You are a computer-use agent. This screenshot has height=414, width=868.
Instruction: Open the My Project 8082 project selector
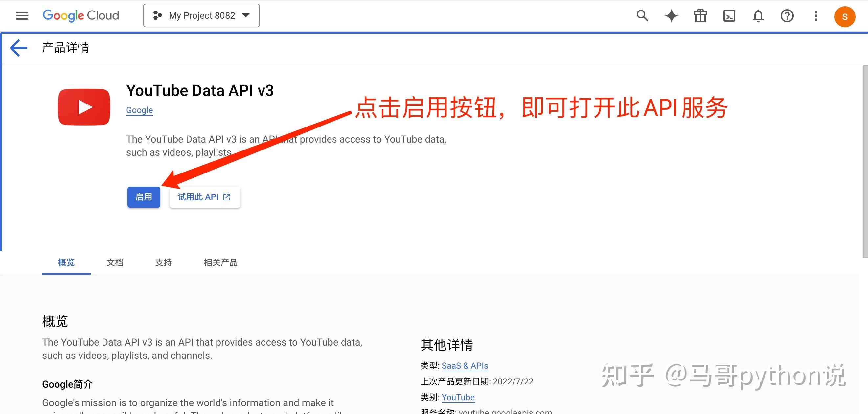[x=201, y=15]
